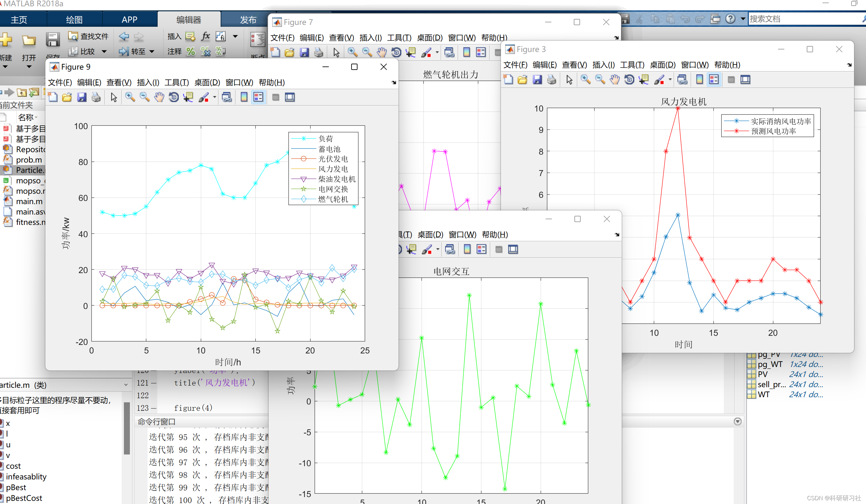Open the Link Plot tool in Figure 3
The height and width of the screenshot is (504, 866).
click(x=683, y=79)
